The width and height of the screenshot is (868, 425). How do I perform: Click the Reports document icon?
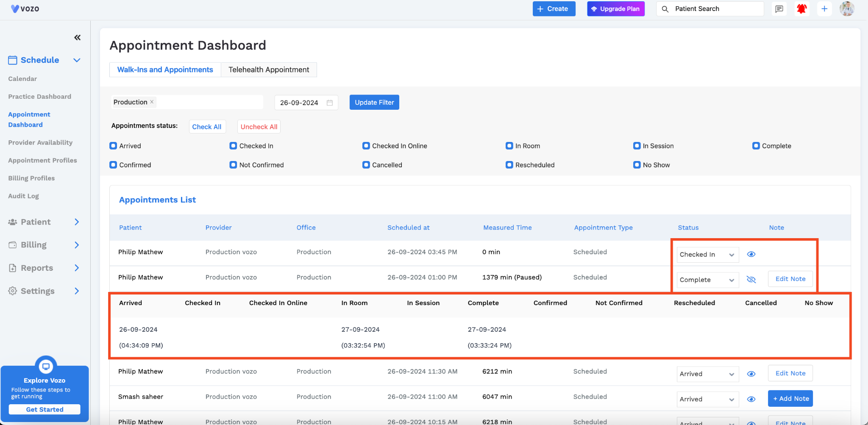coord(13,268)
